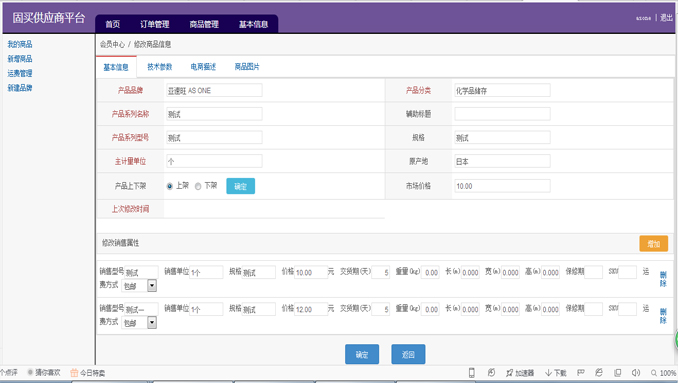The image size is (678, 383).
Task: Click the price field showing 10.00 in sales row
Action: (x=310, y=272)
